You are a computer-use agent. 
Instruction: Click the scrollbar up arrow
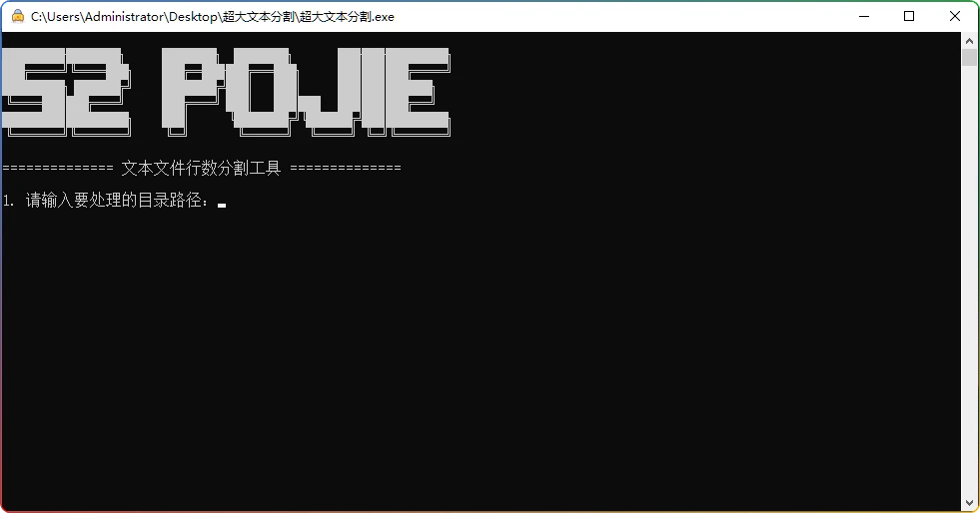[x=969, y=41]
